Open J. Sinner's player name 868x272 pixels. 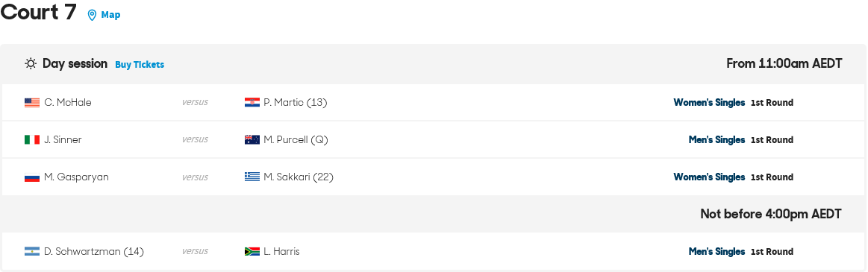pos(63,140)
